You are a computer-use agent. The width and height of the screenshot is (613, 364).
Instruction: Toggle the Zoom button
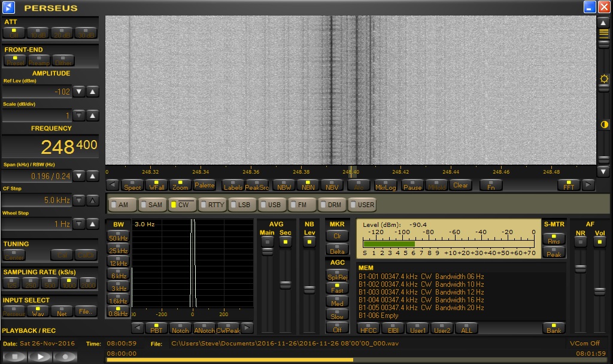[x=180, y=185]
